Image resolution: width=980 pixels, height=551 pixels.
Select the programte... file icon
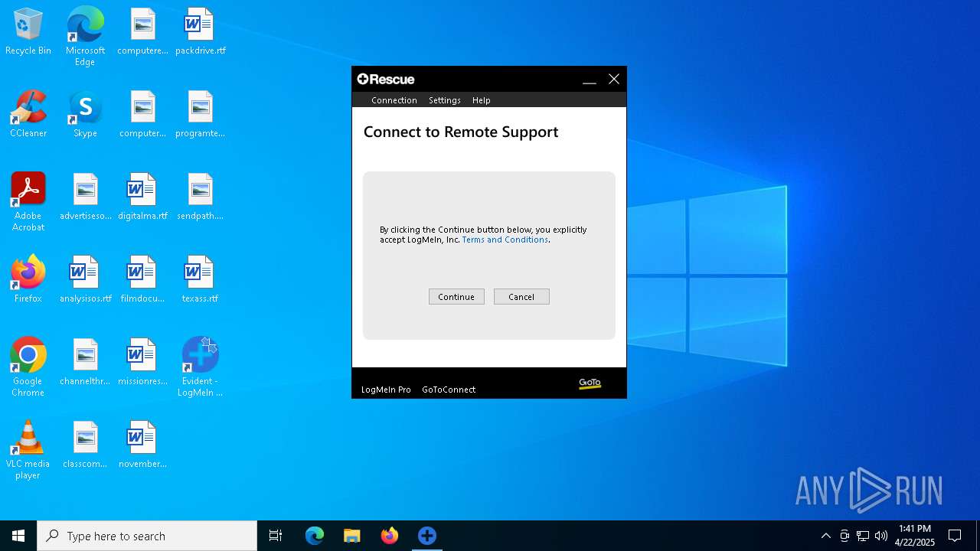pyautogui.click(x=200, y=115)
